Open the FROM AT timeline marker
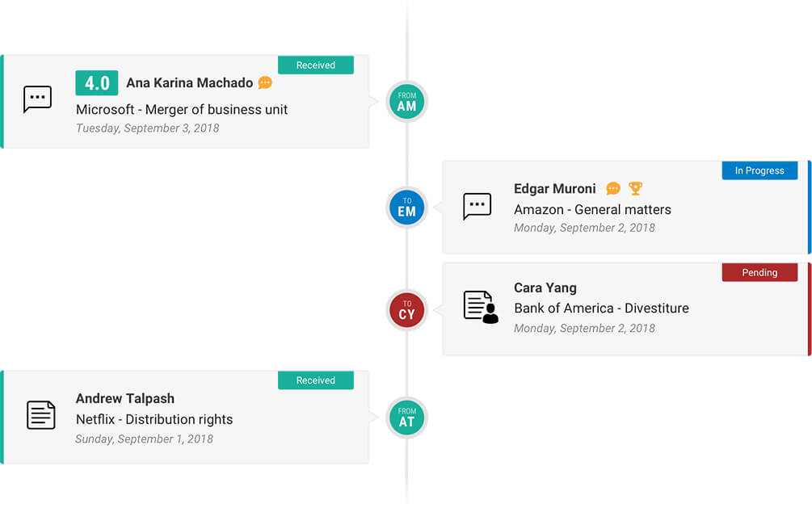This screenshot has height=508, width=812. click(406, 418)
